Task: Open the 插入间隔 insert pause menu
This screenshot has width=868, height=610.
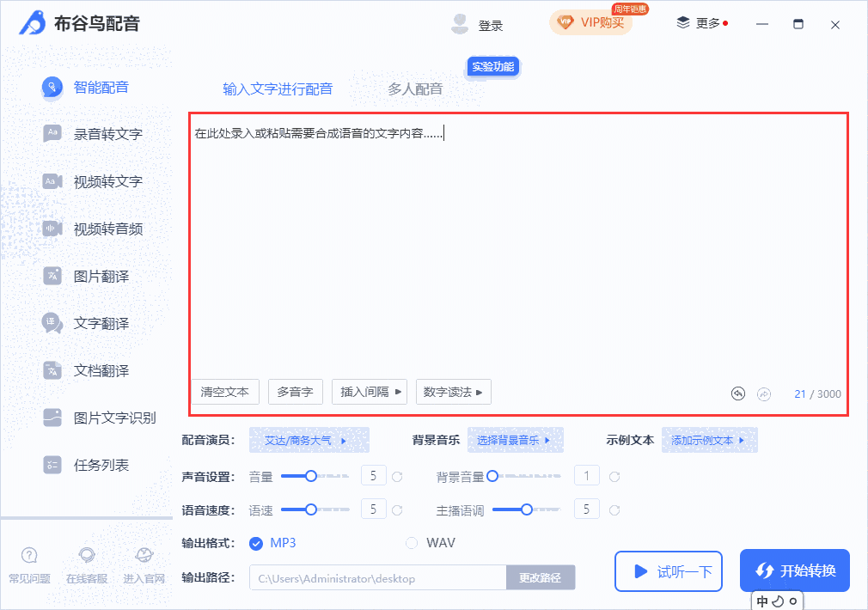Action: click(x=369, y=392)
